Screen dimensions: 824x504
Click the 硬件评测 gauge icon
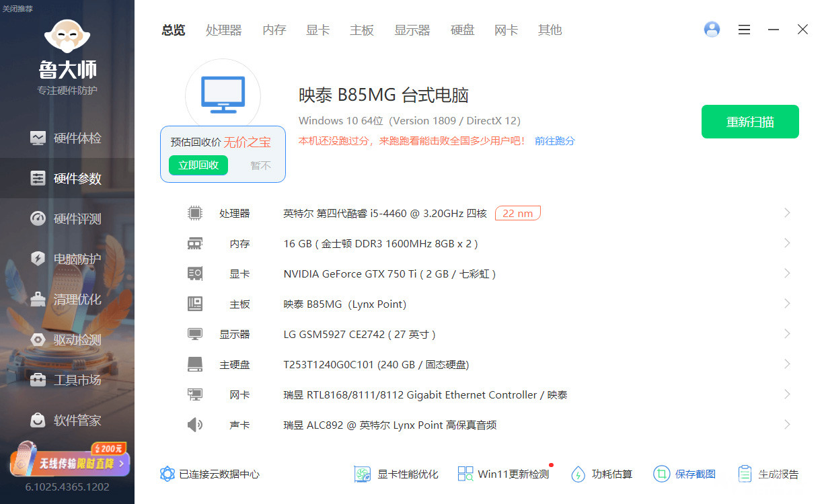[38, 219]
